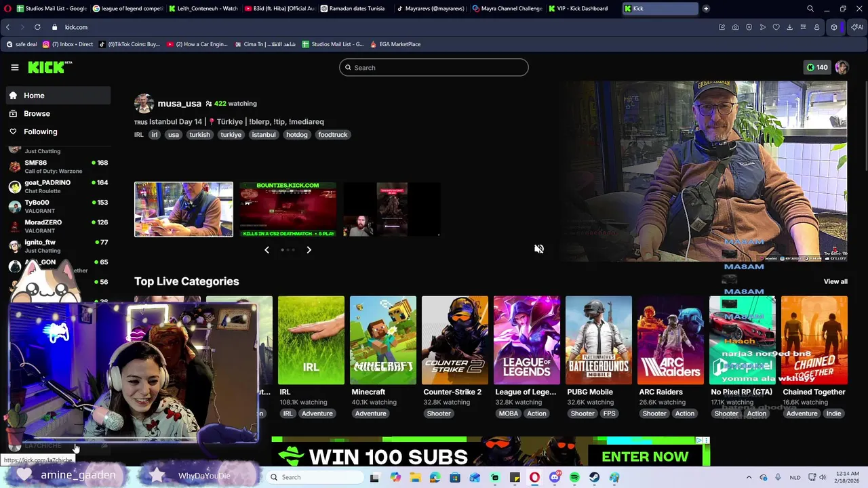Image resolution: width=868 pixels, height=488 pixels.
Task: Open MoradZERO channel in sidebar
Action: [x=58, y=226]
